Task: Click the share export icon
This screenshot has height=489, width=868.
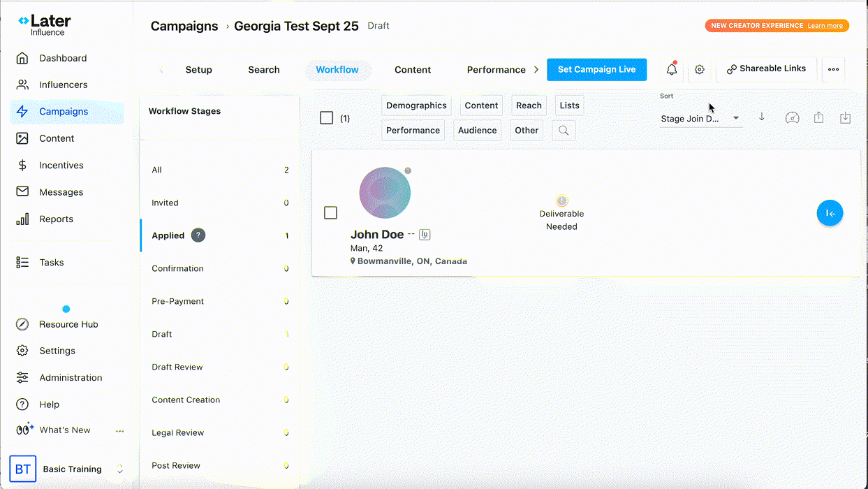Action: [818, 118]
